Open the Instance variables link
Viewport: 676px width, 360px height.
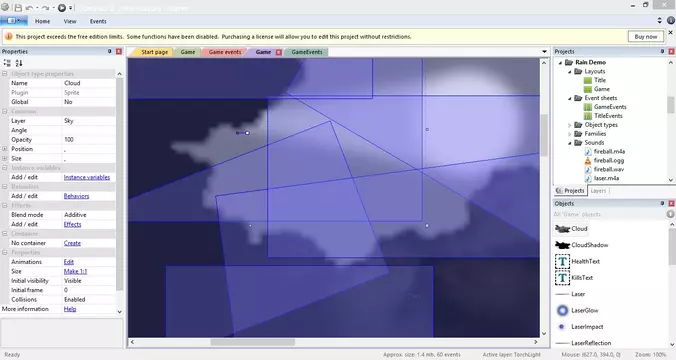87,177
